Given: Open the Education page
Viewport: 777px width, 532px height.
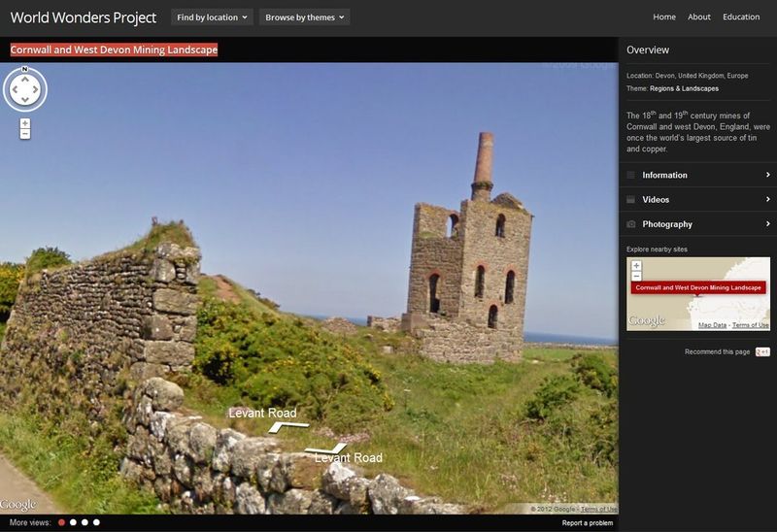Looking at the screenshot, I should click(741, 17).
